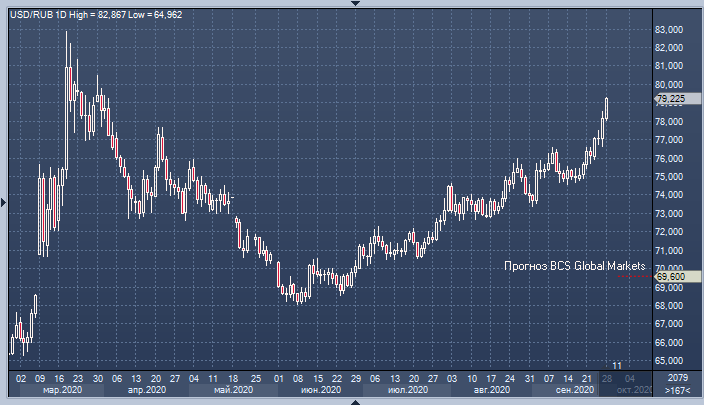The height and width of the screenshot is (405, 704).
Task: Click the left-edge panel expand arrow
Action: point(3,203)
